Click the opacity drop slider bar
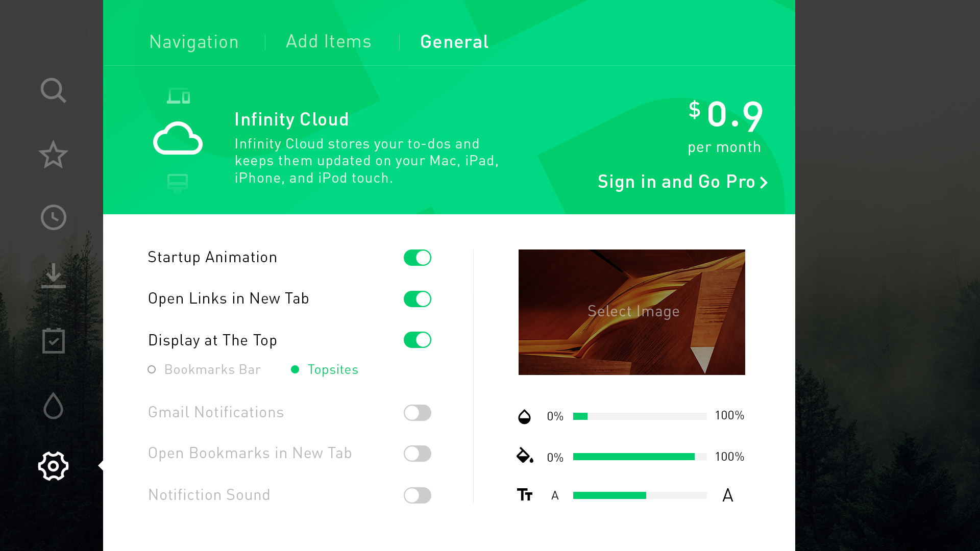Screen dimensions: 980x551 [x=640, y=416]
